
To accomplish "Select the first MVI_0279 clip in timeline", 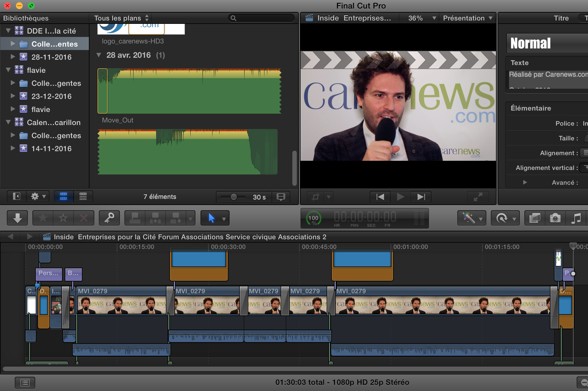I will pyautogui.click(x=122, y=301).
